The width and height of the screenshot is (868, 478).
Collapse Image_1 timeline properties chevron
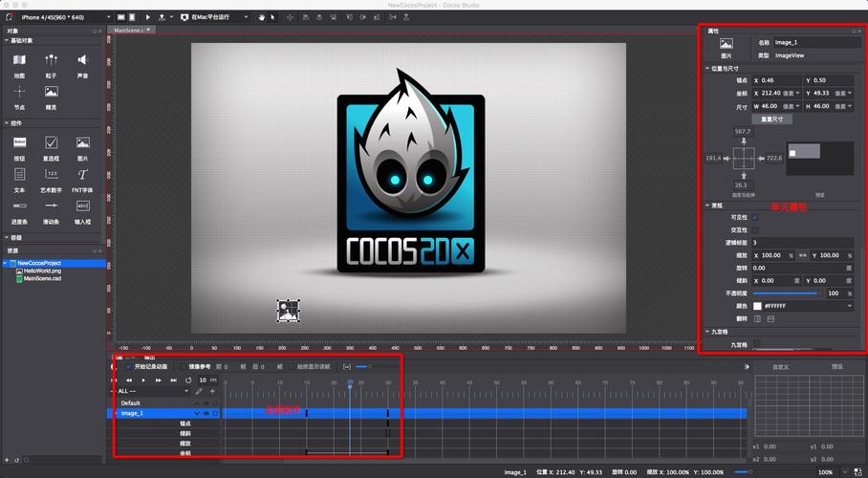pyautogui.click(x=197, y=414)
